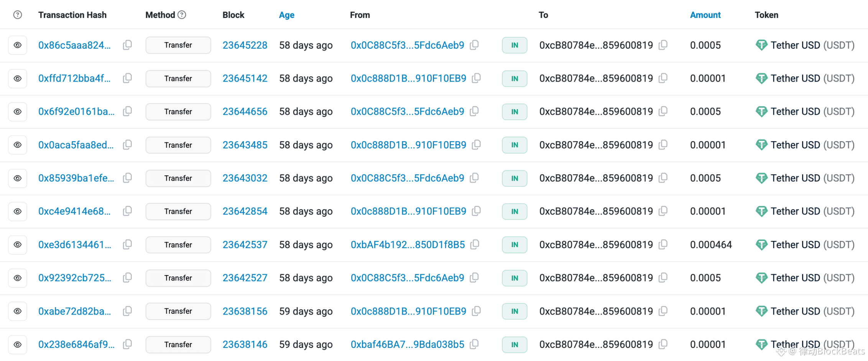Toggle eye preview for transaction 0x86c5aaa824...
This screenshot has width=868, height=361.
18,45
